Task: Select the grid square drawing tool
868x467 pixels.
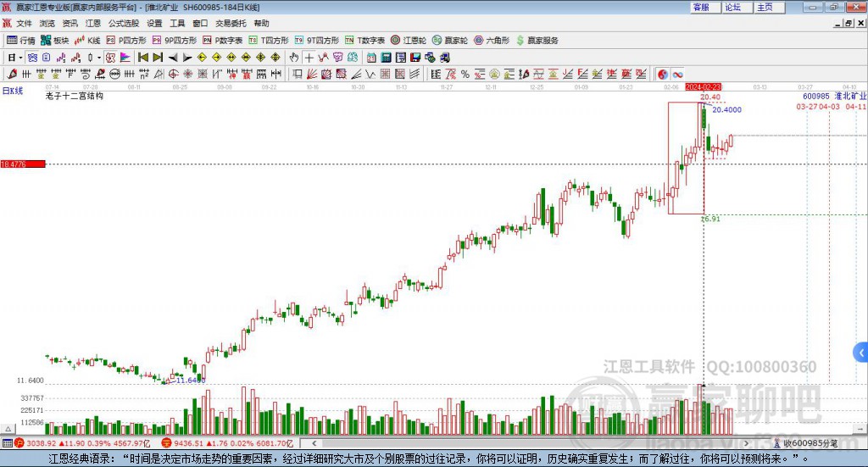Action: click(385, 74)
